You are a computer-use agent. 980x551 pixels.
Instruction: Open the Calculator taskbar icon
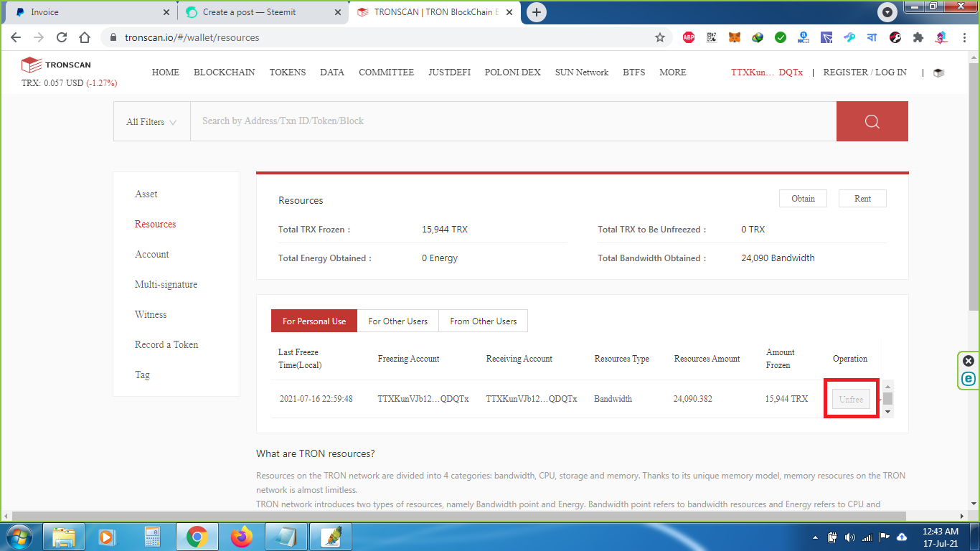[x=152, y=537]
